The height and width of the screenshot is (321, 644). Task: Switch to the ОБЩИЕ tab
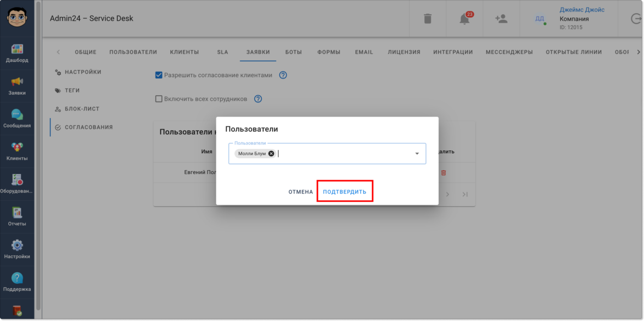coord(85,52)
